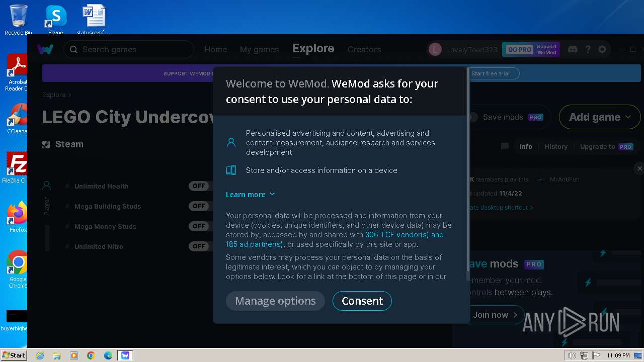Viewport: 644px width, 362px height.
Task: Switch to the History tab
Action: (x=556, y=146)
